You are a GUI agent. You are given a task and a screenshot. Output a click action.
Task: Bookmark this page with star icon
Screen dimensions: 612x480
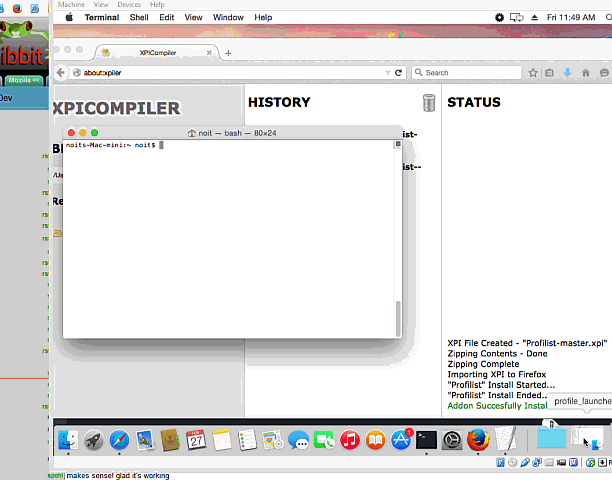click(533, 73)
